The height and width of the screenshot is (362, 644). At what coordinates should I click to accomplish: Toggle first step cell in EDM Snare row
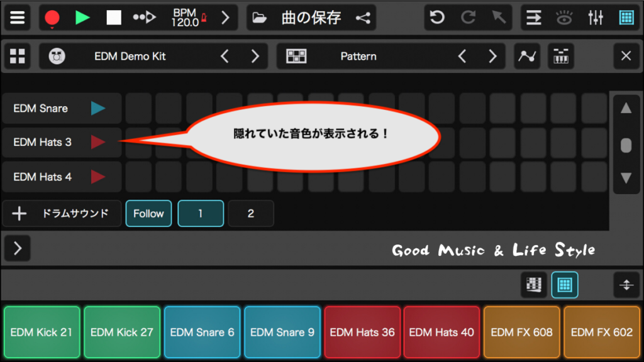(x=138, y=108)
